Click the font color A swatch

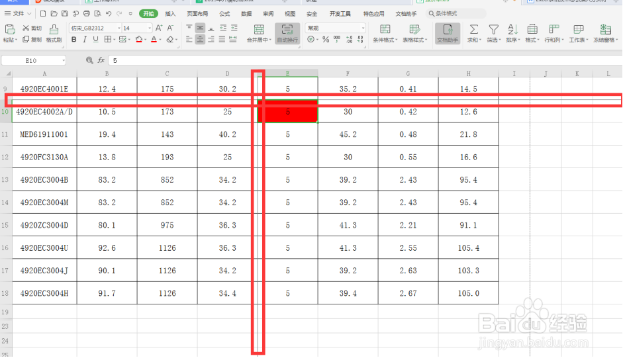point(154,39)
